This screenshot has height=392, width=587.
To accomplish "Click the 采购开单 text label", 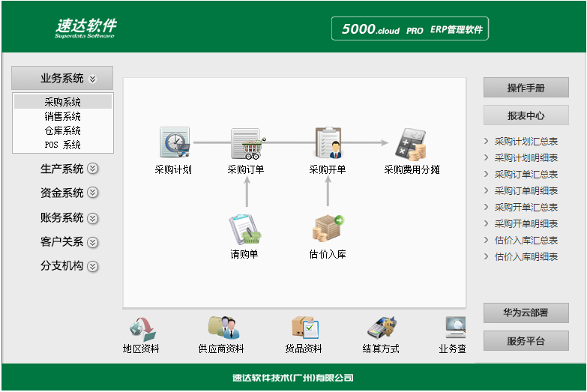I will 328,170.
